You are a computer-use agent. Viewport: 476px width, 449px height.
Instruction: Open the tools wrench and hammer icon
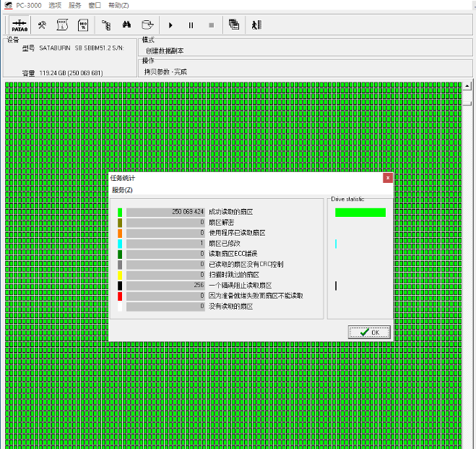tap(42, 25)
